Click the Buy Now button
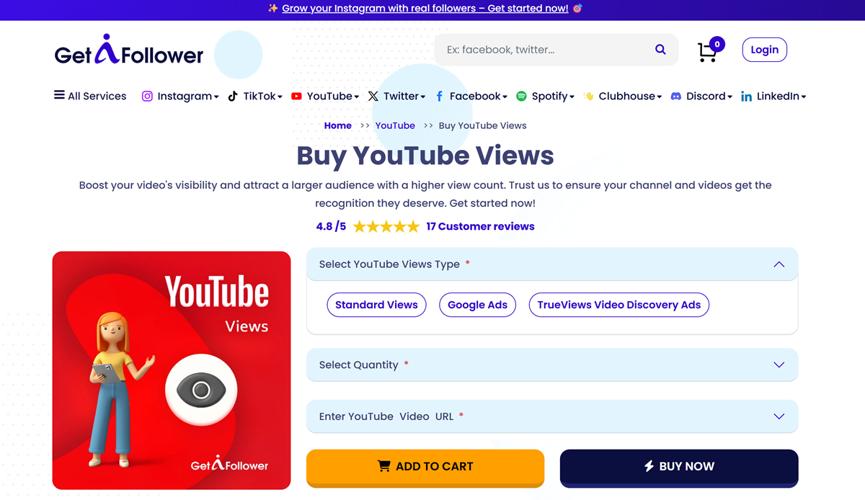The height and width of the screenshot is (500, 865). [678, 467]
